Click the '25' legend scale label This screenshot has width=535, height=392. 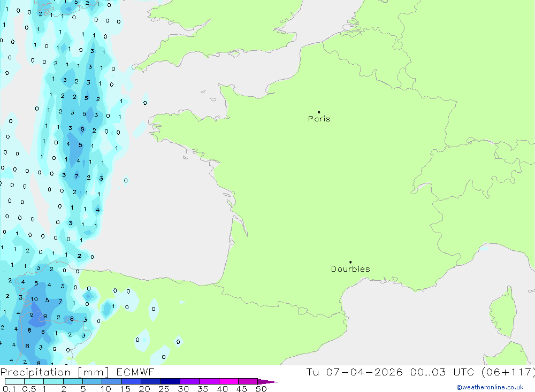[164, 389]
